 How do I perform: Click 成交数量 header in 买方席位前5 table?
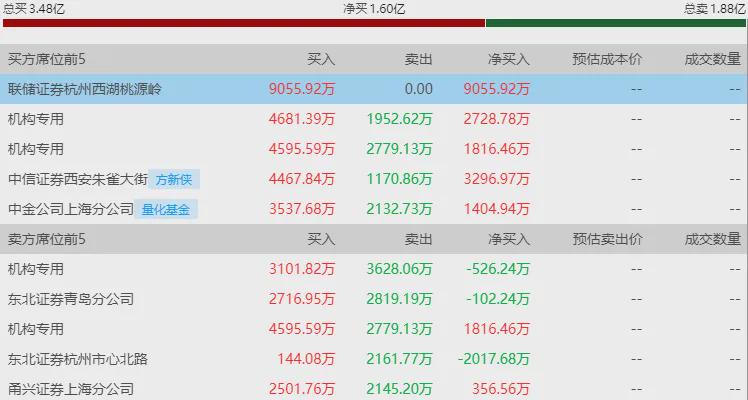[713, 59]
